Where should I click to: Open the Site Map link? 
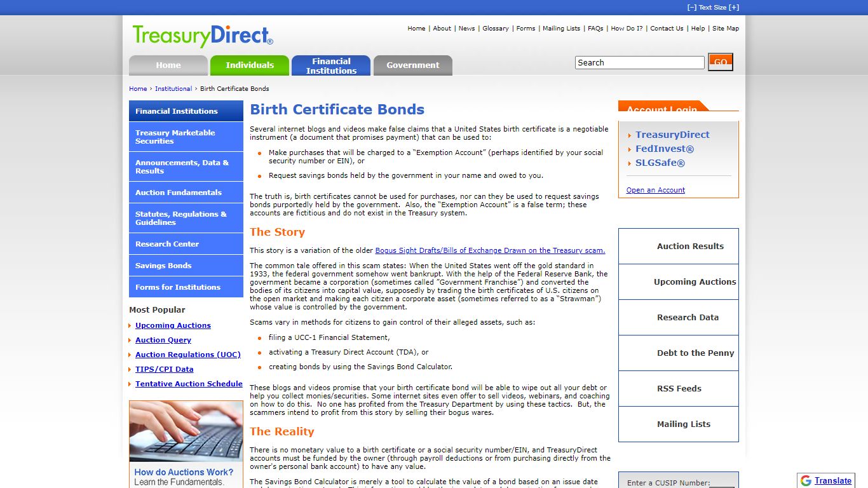tap(726, 28)
